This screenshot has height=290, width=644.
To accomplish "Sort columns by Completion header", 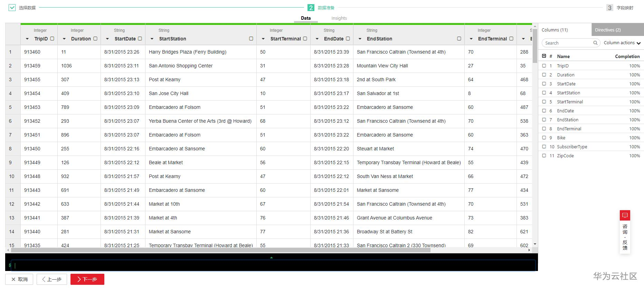I will click(627, 56).
